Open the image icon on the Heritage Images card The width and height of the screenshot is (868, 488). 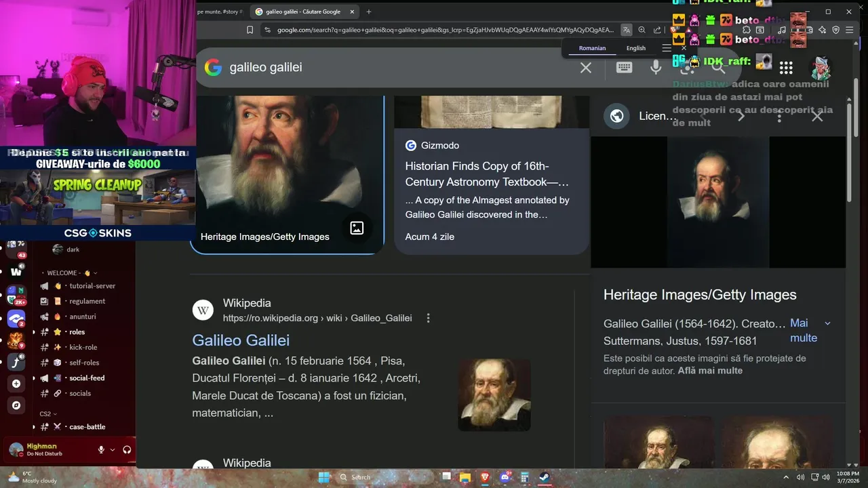[x=357, y=228]
